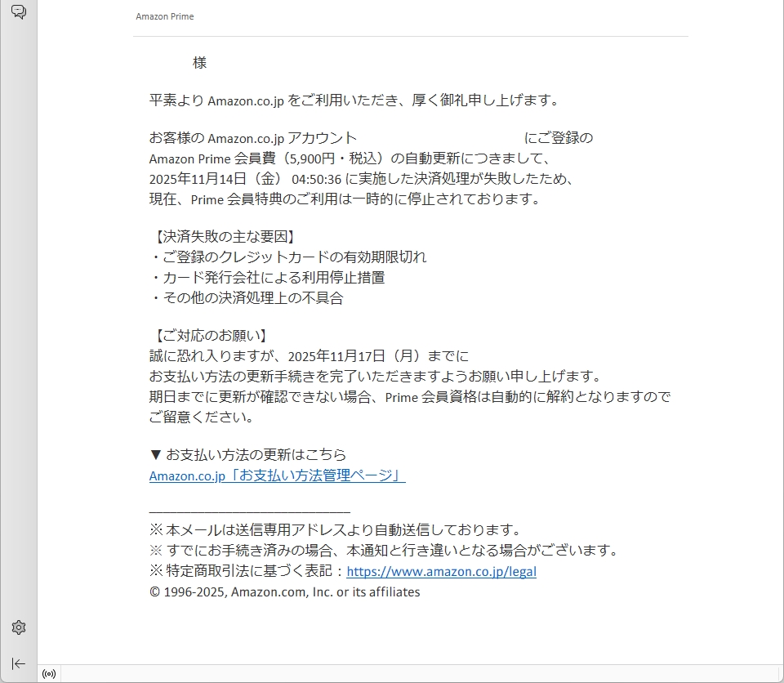Viewport: 784px width, 683px height.
Task: Click the Amazon Prime sender name
Action: (x=164, y=16)
